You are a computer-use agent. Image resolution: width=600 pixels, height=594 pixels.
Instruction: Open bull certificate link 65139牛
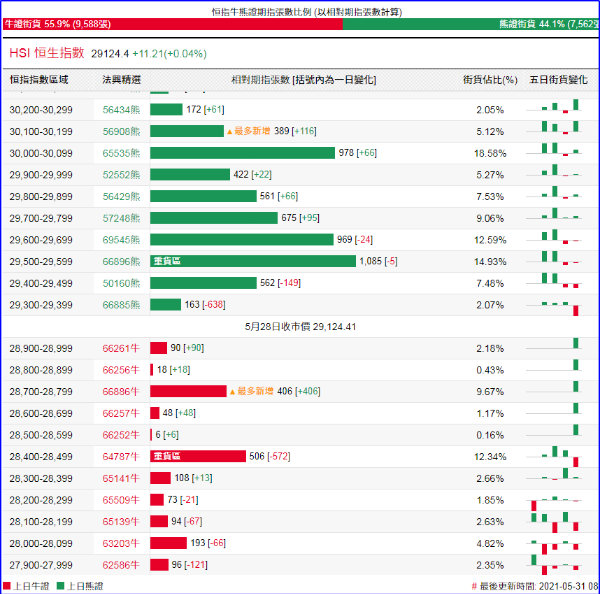(x=121, y=522)
